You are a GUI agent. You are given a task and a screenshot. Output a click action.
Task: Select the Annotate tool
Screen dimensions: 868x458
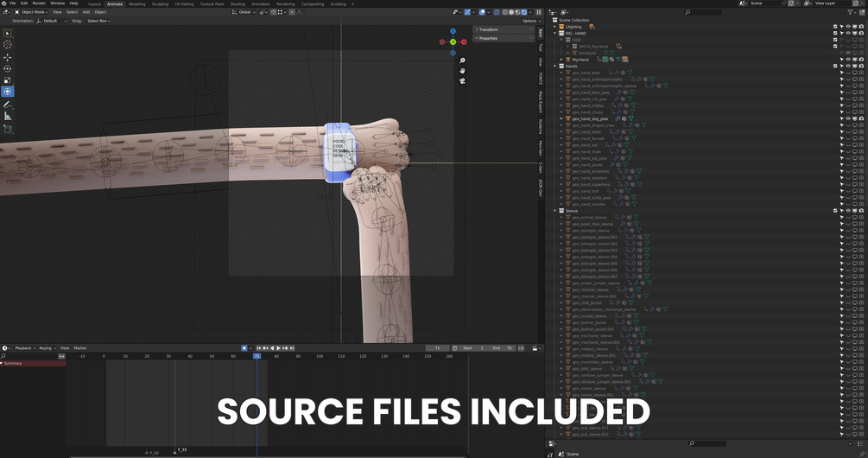(8, 105)
